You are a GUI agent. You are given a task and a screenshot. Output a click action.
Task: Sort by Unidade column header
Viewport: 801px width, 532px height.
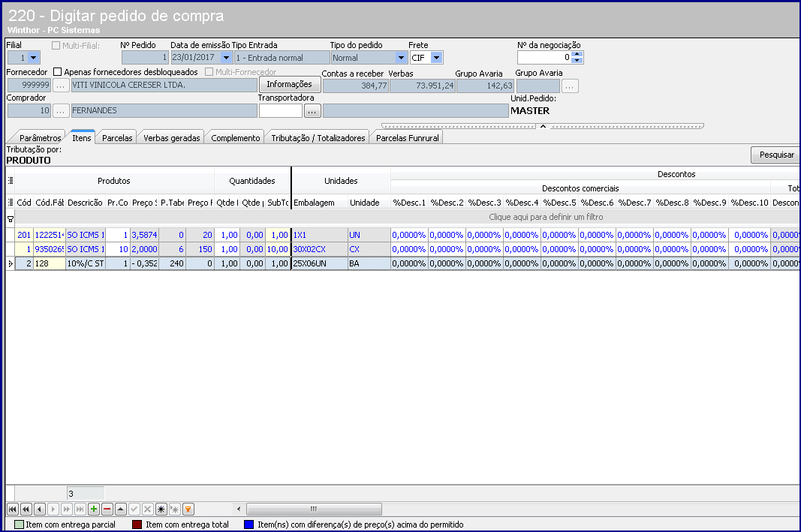(369, 203)
